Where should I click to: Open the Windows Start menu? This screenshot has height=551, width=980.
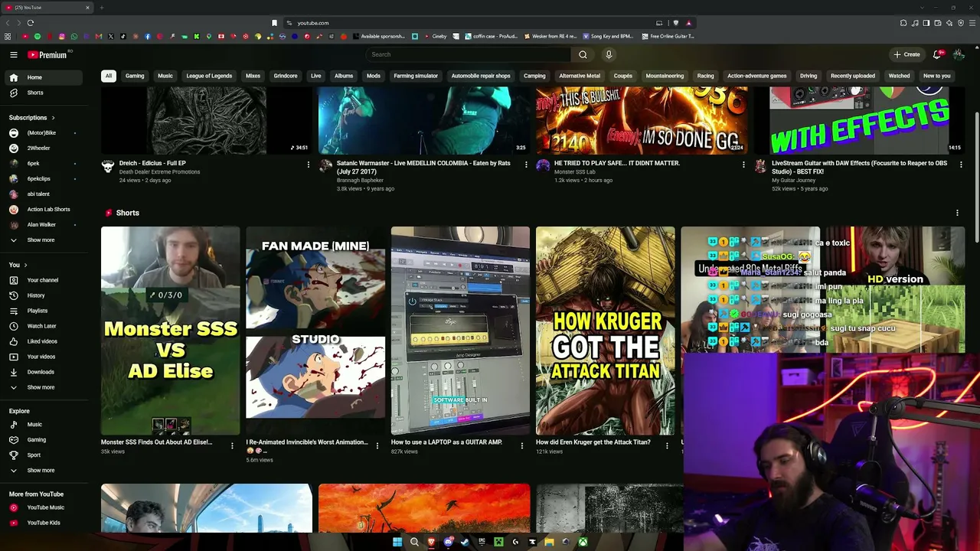(x=397, y=543)
